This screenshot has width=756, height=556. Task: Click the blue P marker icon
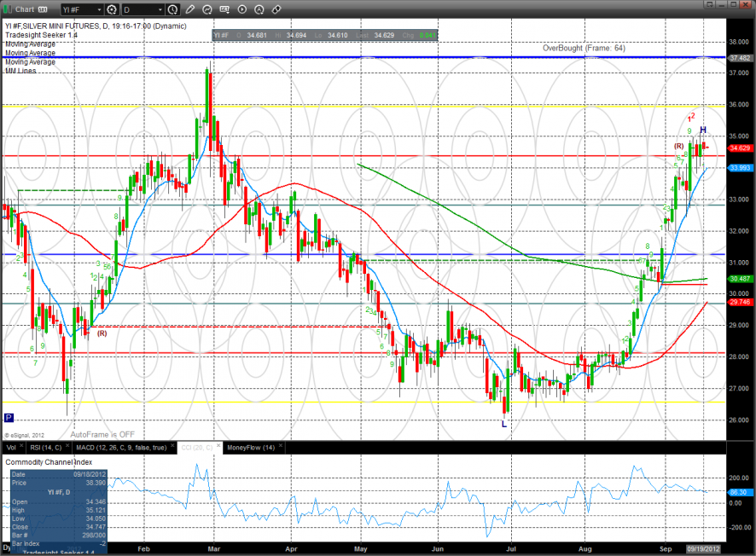pos(9,418)
